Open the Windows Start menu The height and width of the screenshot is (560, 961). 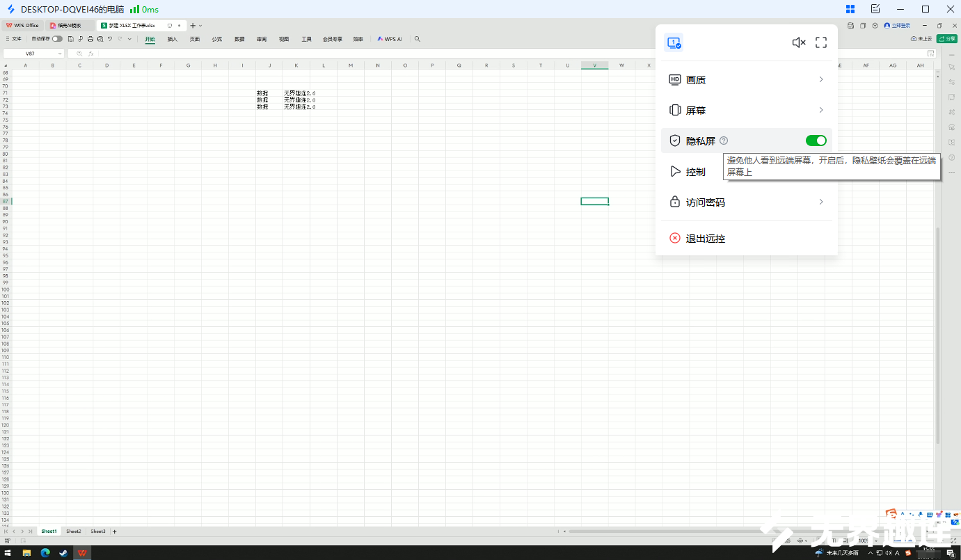coord(8,553)
